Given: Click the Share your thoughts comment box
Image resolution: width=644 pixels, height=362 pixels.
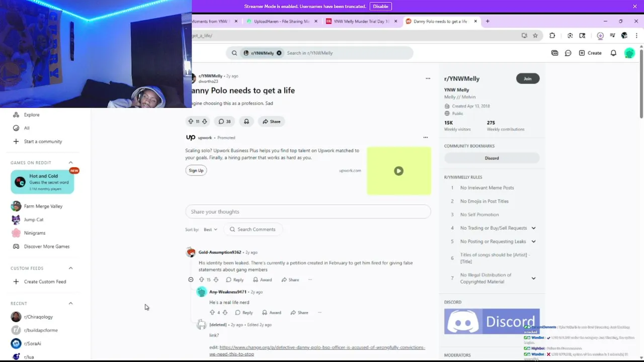Looking at the screenshot, I should click(x=308, y=212).
